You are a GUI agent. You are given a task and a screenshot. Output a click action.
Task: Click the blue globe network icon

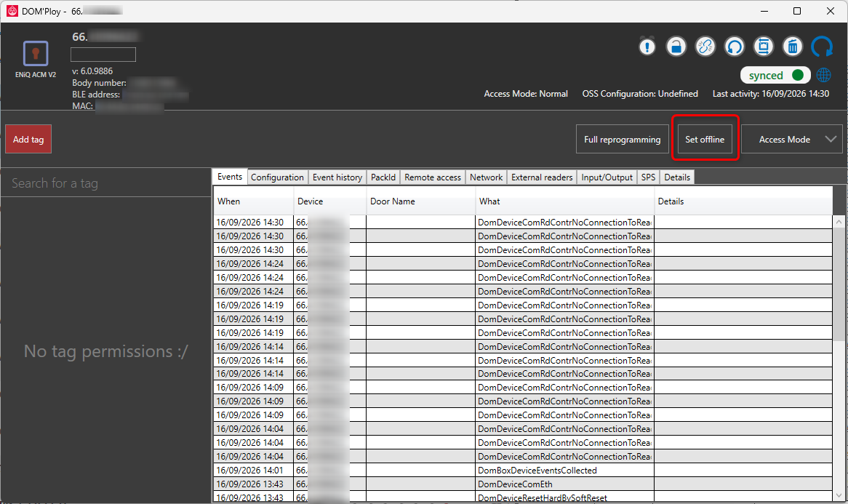click(x=824, y=75)
